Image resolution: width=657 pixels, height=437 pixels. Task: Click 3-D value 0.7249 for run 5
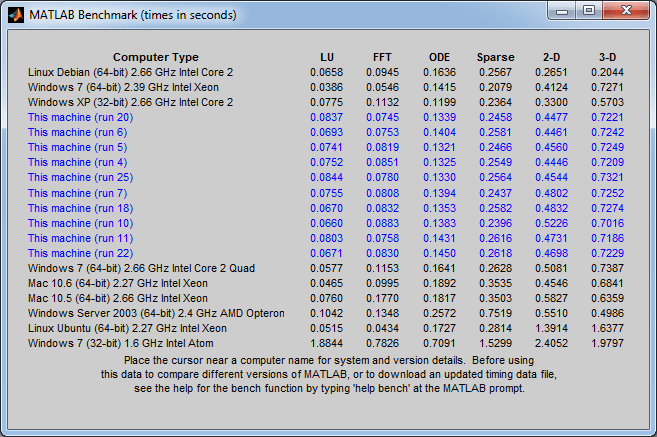coord(608,147)
